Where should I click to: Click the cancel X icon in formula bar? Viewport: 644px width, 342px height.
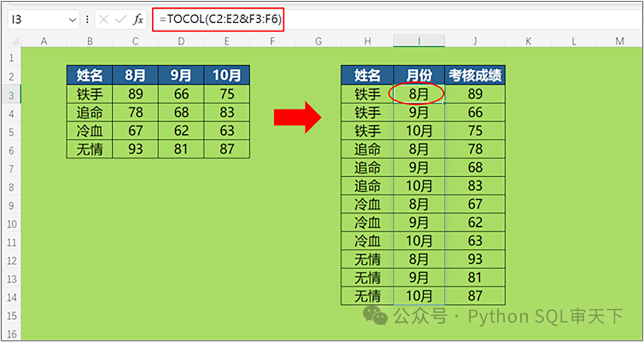point(104,19)
